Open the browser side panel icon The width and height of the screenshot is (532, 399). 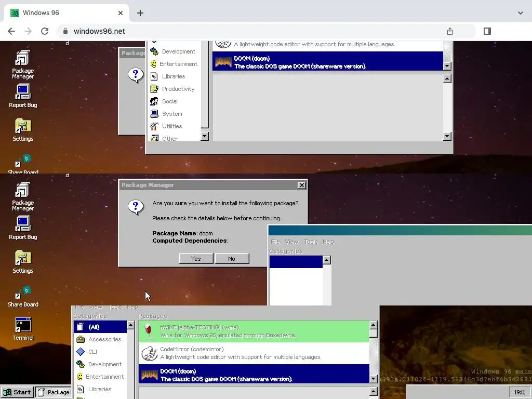487,31
